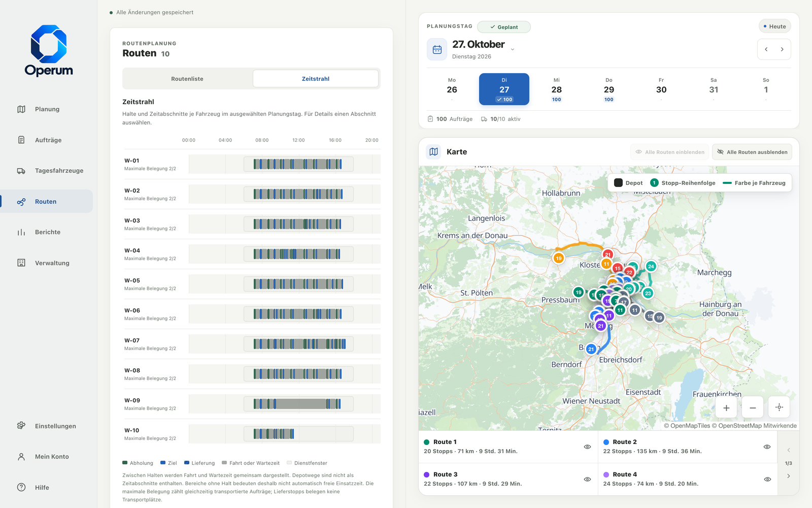Zoom in on the map with plus

tap(726, 407)
